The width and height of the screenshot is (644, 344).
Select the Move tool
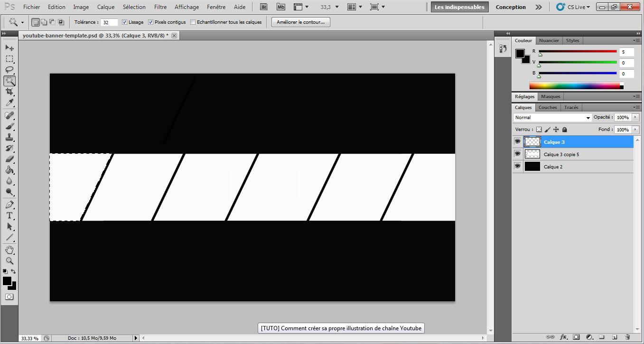tap(9, 48)
